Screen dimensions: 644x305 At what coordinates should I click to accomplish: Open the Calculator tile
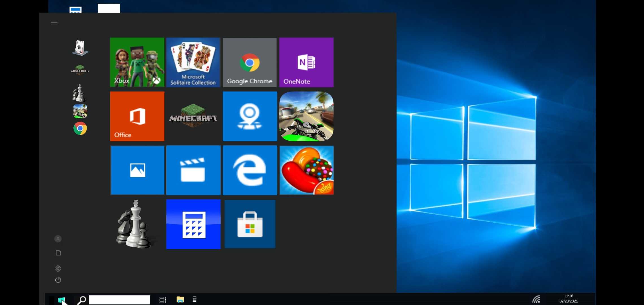click(x=193, y=224)
